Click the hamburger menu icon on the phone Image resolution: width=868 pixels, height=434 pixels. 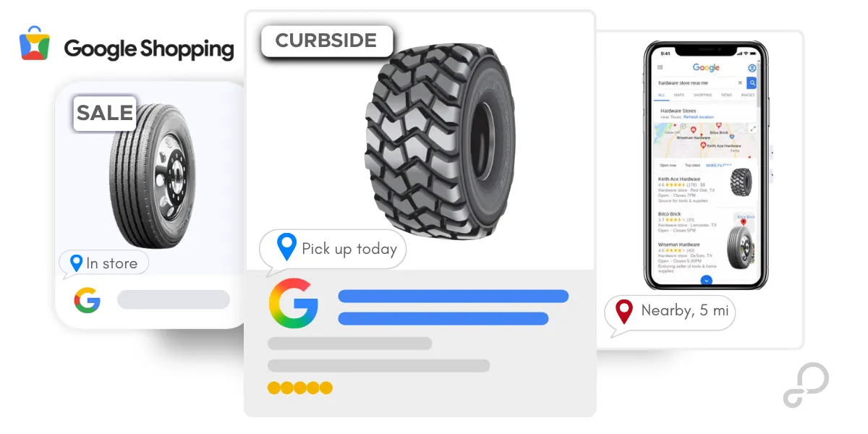660,67
